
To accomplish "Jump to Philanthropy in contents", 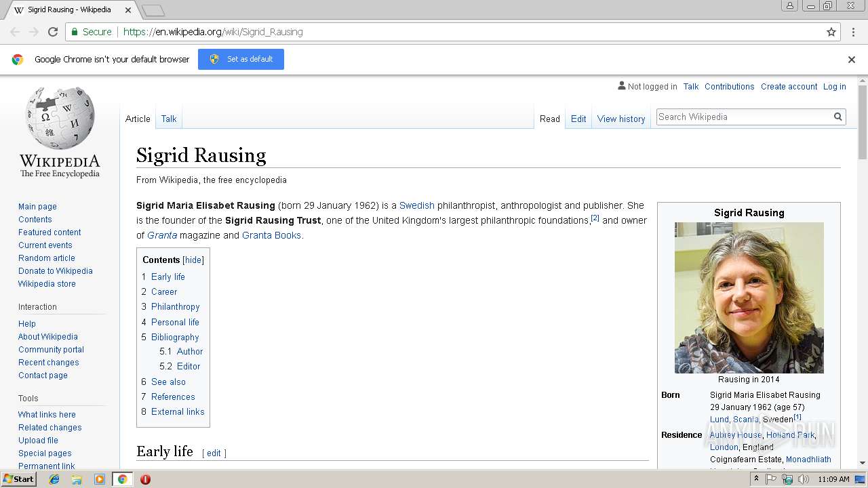I will tap(176, 306).
